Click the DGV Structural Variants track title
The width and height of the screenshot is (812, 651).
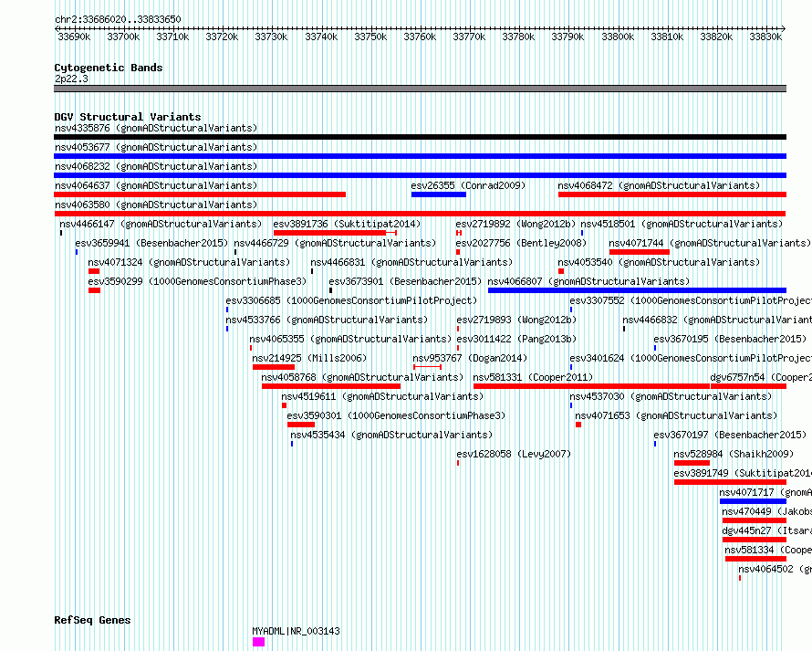click(x=128, y=117)
